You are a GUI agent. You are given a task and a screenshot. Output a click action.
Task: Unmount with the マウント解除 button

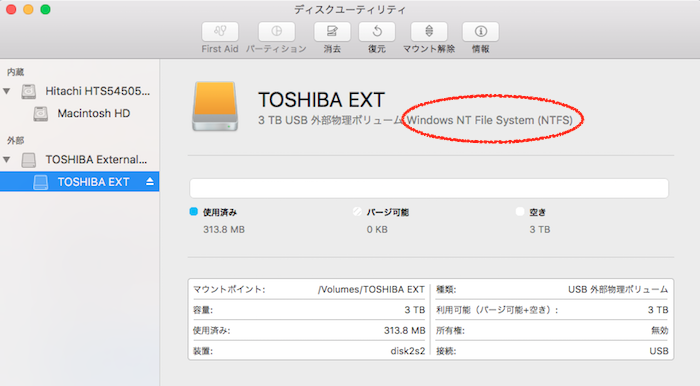pos(429,32)
